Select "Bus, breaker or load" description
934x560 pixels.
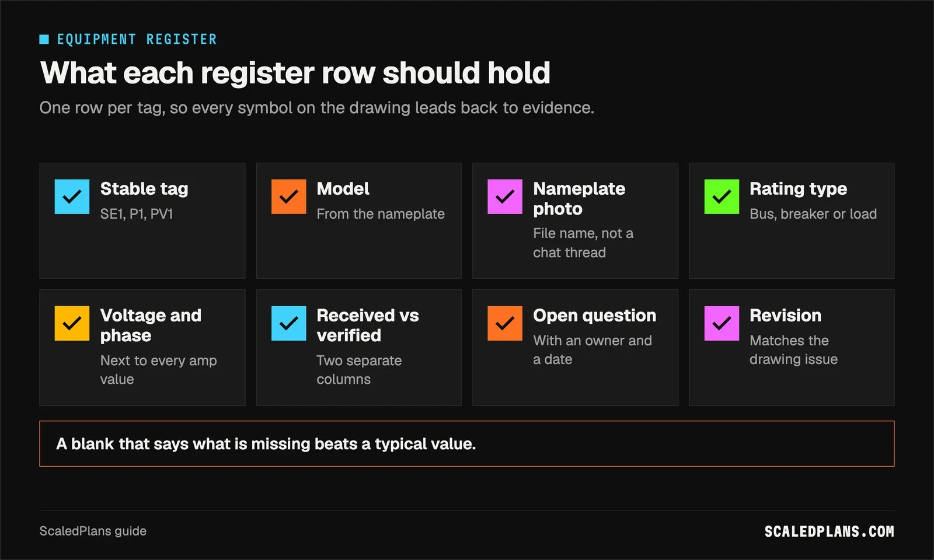pyautogui.click(x=813, y=214)
